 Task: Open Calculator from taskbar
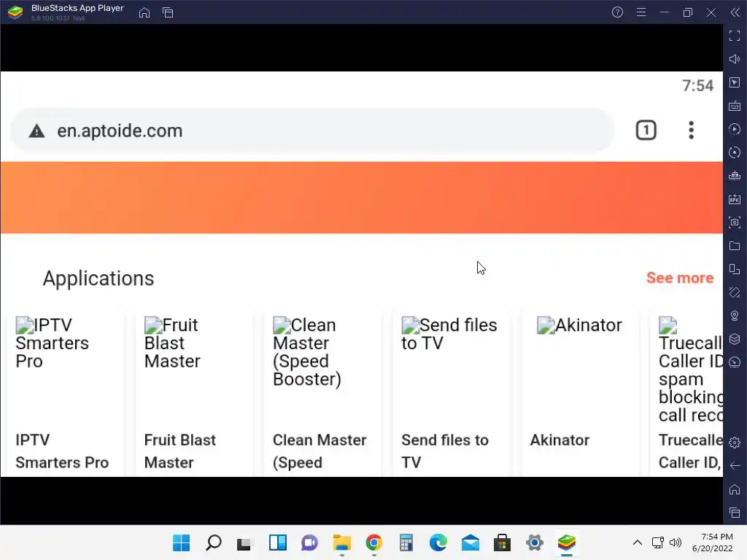pos(406,542)
